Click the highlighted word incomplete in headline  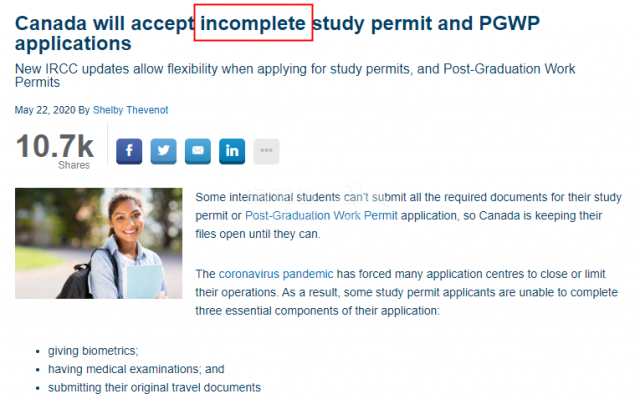253,23
